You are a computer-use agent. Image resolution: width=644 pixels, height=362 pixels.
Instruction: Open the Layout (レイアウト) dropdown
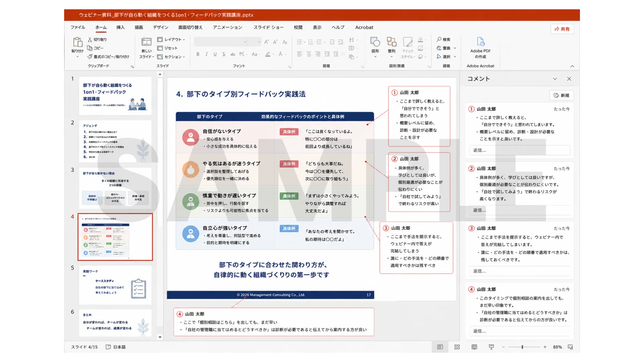(171, 40)
